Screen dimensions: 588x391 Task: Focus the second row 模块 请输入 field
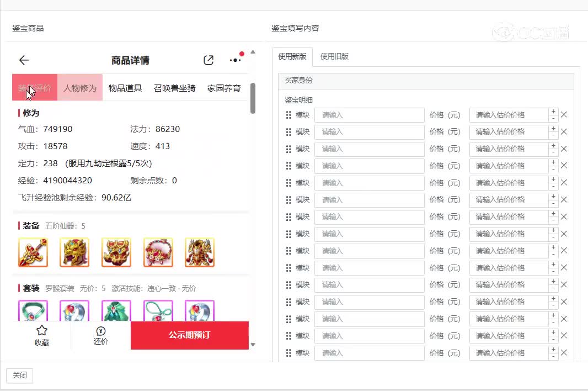tap(369, 132)
